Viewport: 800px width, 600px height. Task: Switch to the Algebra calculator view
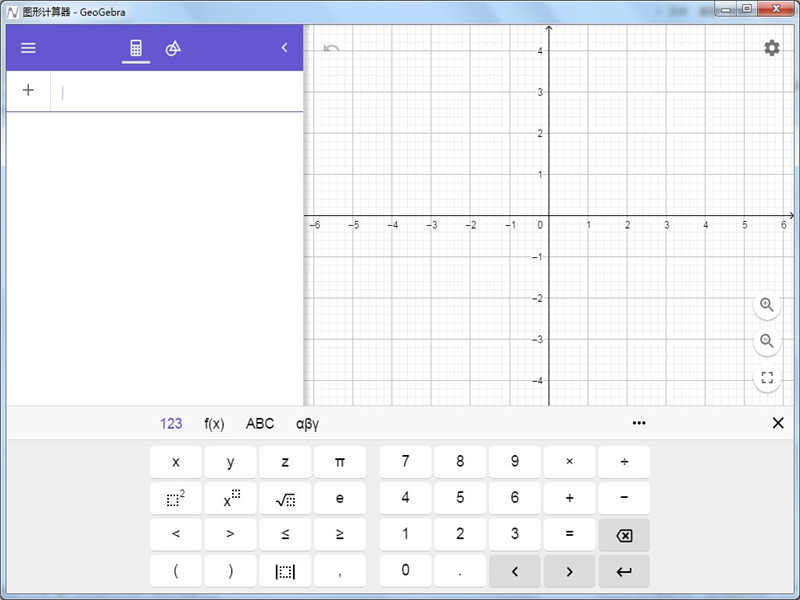(136, 48)
